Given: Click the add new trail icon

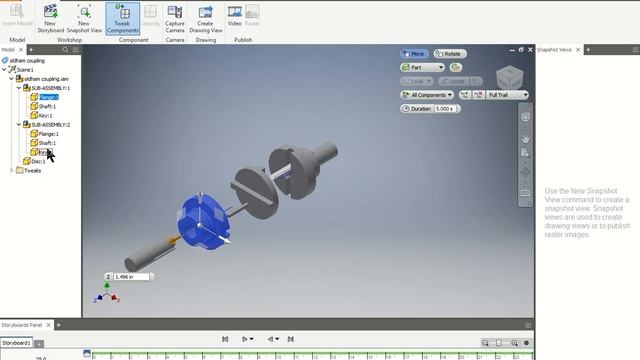Looking at the screenshot, I should point(464,95).
